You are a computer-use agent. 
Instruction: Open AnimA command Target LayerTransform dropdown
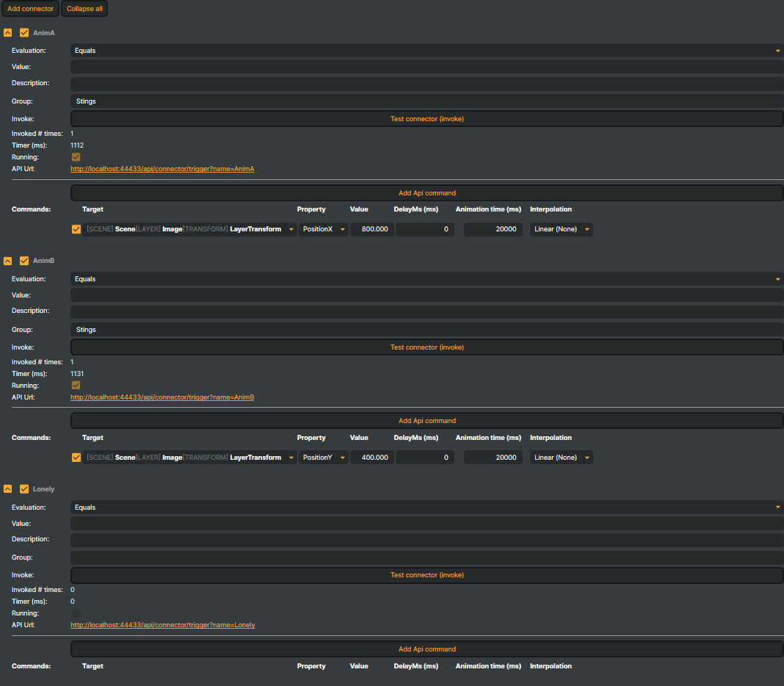coord(189,229)
